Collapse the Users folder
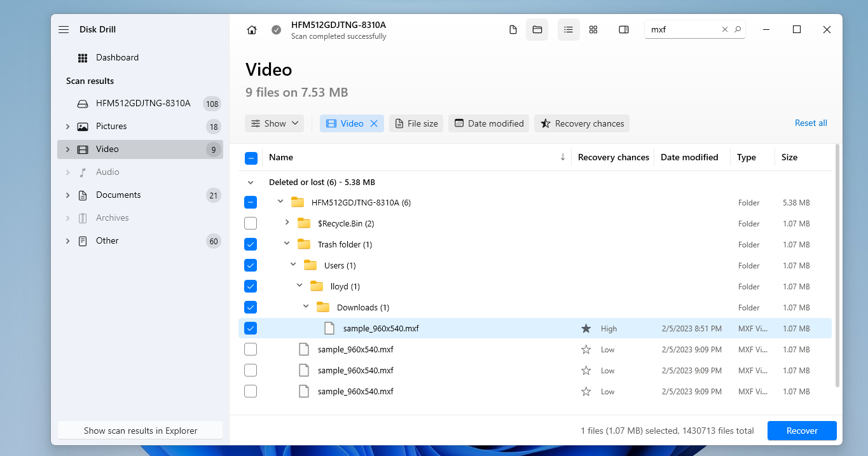868x456 pixels. [x=293, y=265]
